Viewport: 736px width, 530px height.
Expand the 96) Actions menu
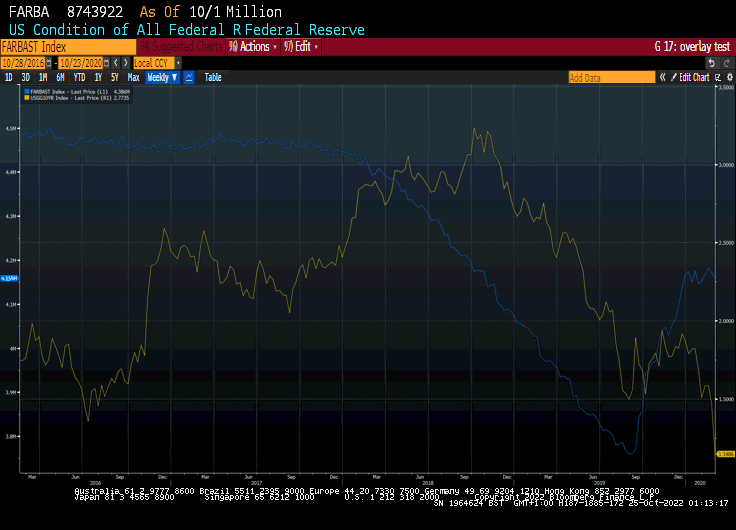(253, 46)
